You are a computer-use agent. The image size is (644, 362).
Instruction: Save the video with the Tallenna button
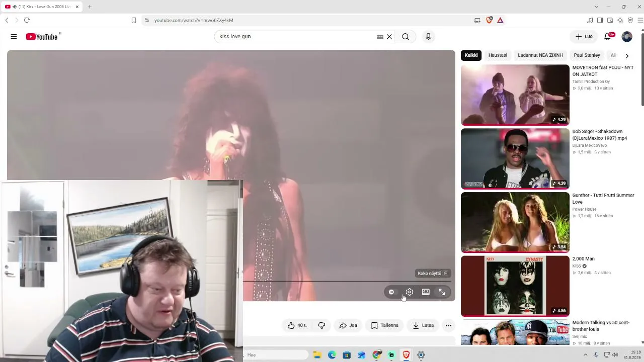tap(384, 325)
